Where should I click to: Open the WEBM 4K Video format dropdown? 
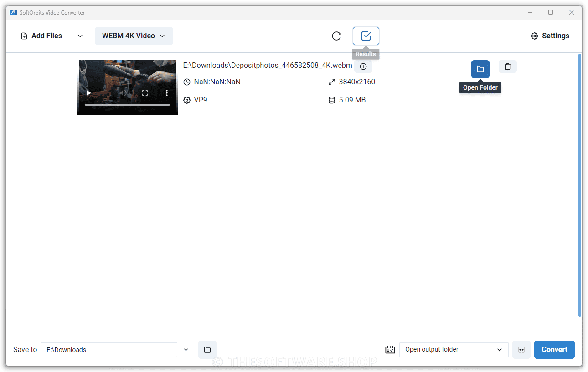tap(134, 36)
